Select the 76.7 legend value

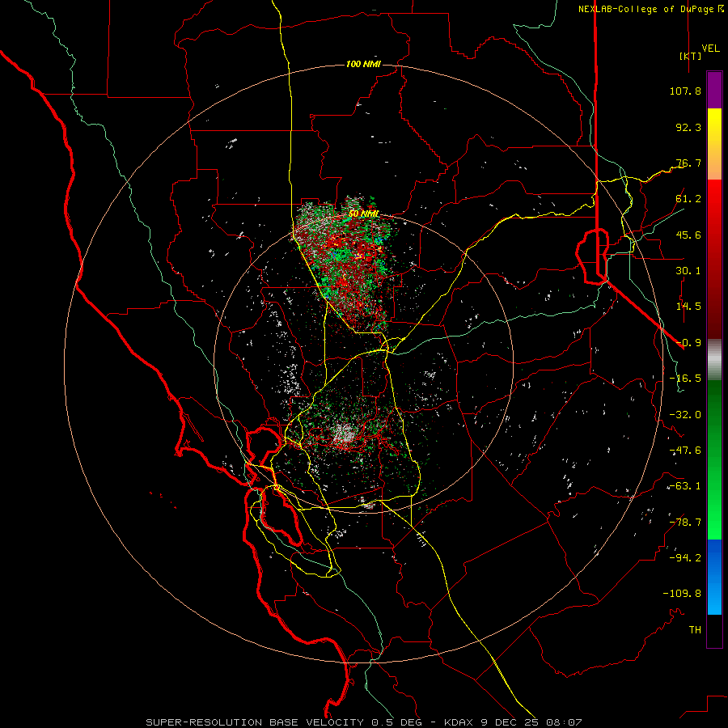688,163
